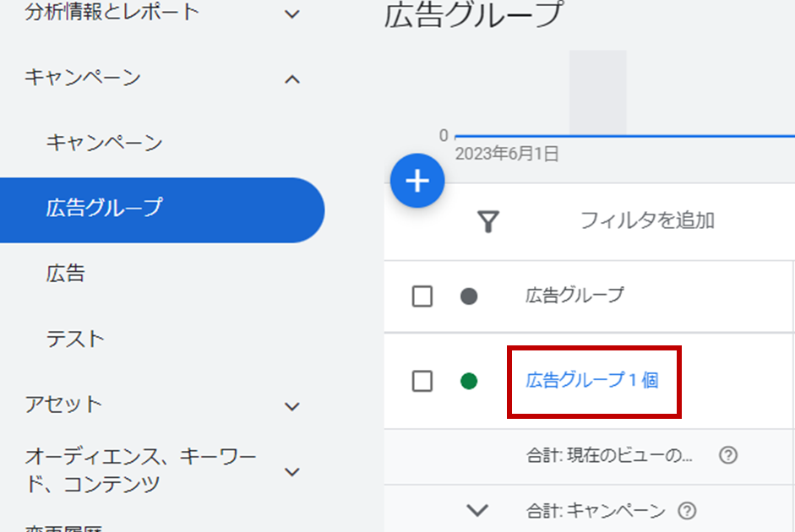Image resolution: width=795 pixels, height=532 pixels.
Task: Click the フィルタを追加 field
Action: [647, 220]
